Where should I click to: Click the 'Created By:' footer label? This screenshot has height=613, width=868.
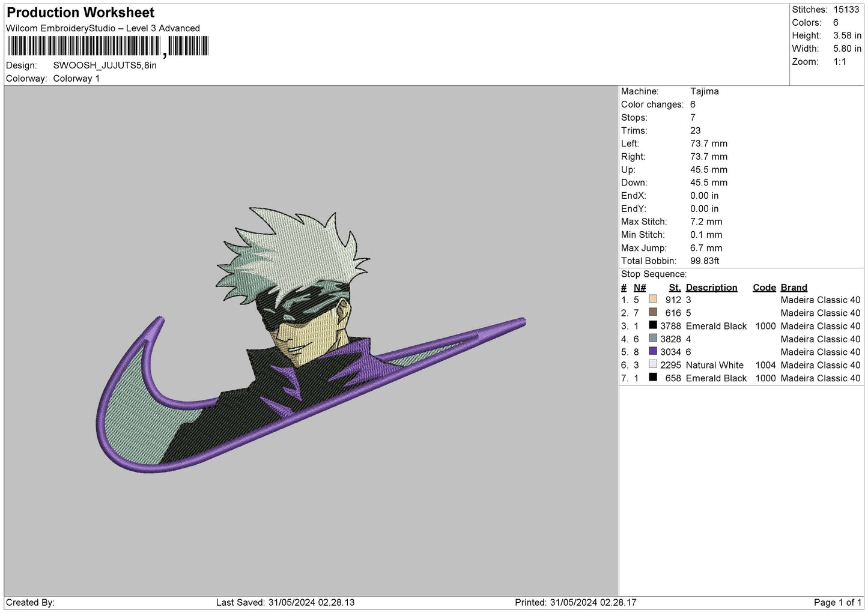(x=30, y=602)
